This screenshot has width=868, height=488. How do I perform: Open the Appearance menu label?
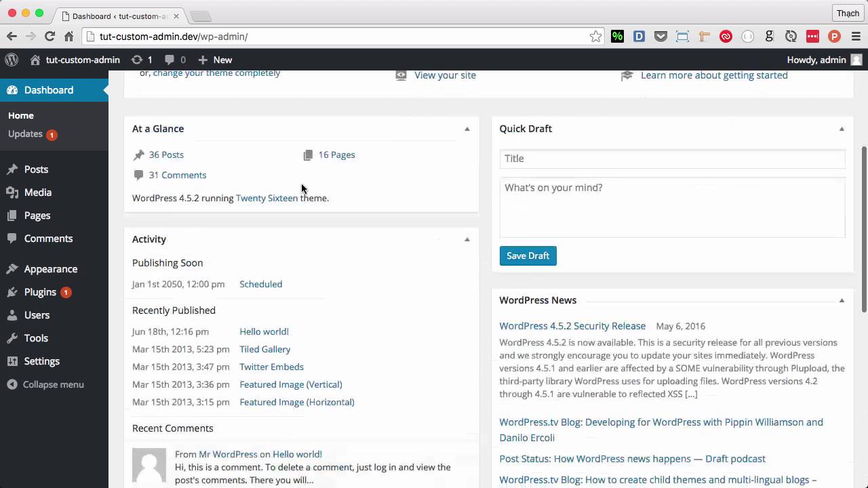click(51, 269)
